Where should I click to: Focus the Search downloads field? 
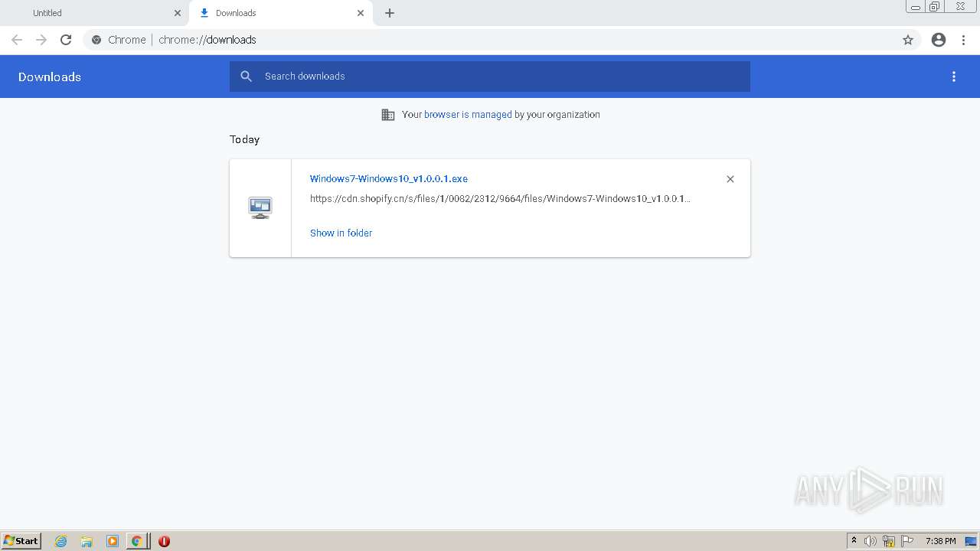click(490, 77)
